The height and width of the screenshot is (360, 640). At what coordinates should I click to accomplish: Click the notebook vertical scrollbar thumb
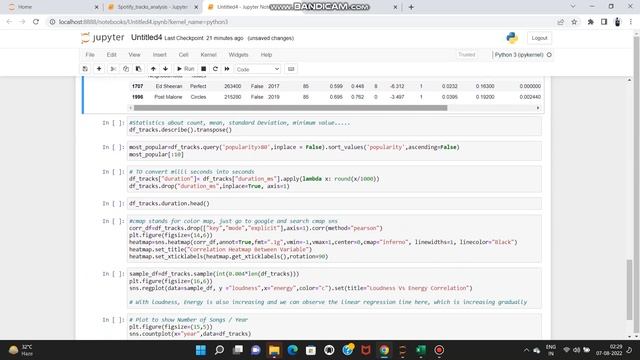point(629,289)
